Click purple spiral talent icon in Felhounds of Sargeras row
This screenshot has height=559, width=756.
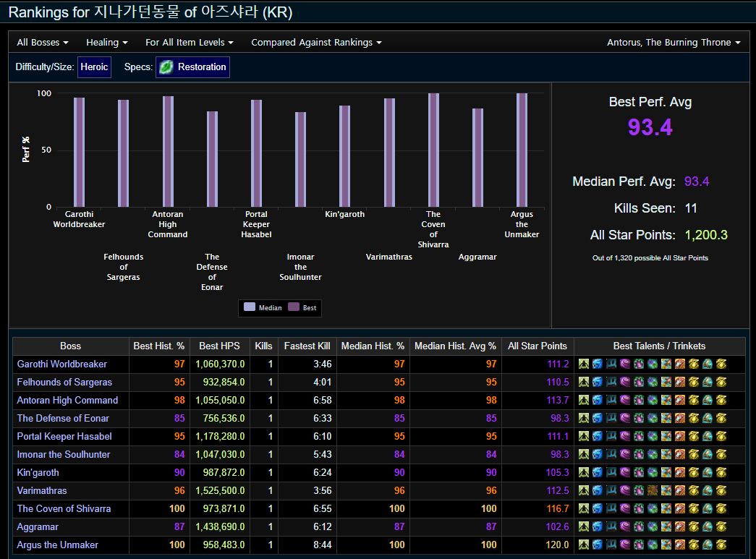625,382
